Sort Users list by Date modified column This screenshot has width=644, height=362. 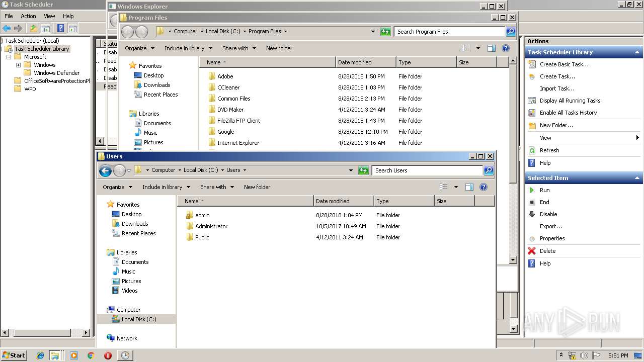tap(344, 201)
